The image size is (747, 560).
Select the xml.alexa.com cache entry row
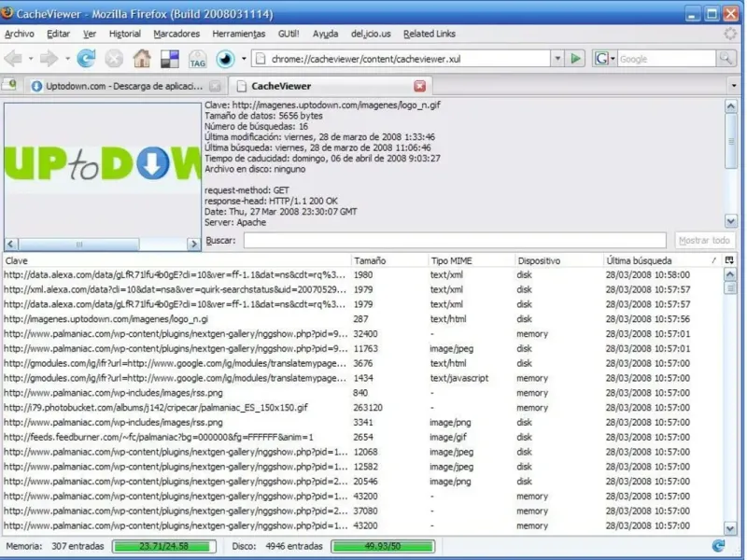(362, 289)
